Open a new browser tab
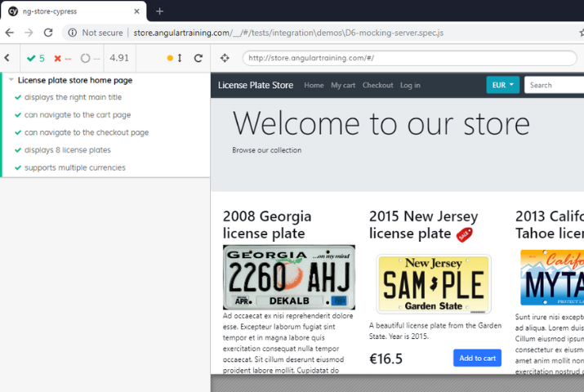 pos(159,11)
